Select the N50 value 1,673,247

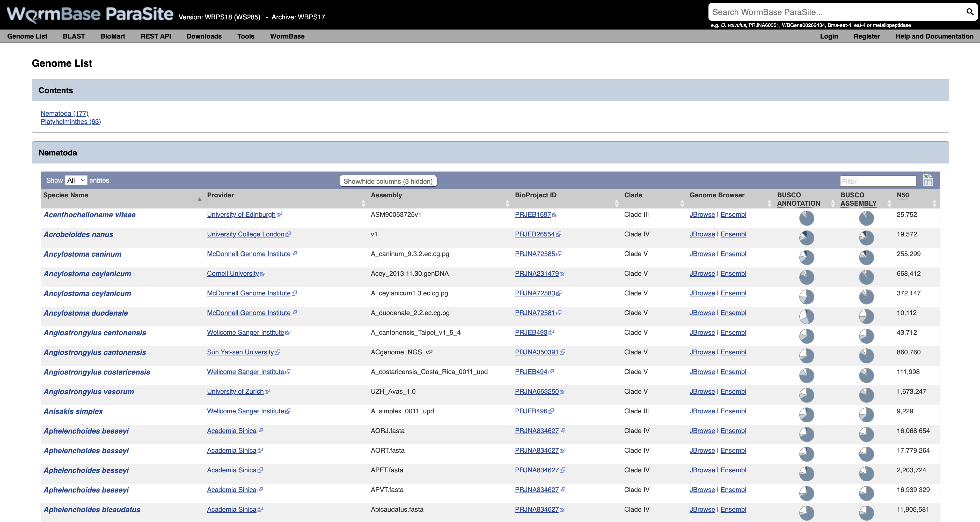point(911,392)
